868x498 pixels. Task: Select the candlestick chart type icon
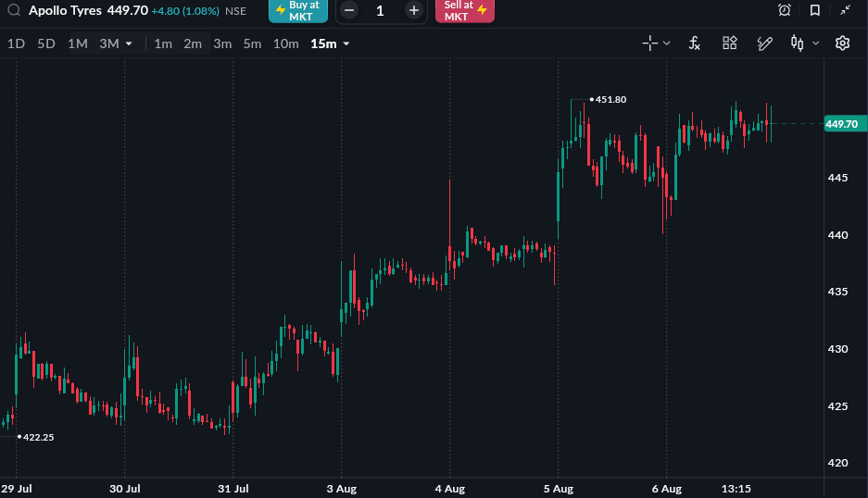coord(798,44)
